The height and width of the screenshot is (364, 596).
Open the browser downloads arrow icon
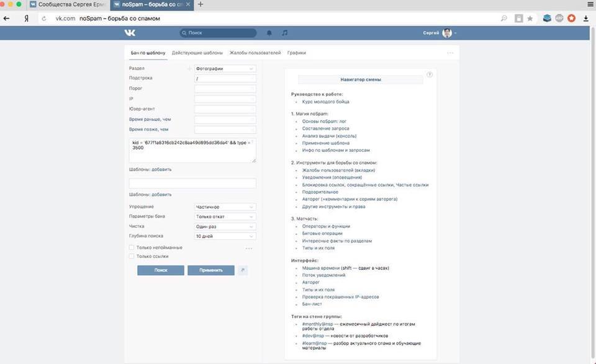tap(585, 18)
